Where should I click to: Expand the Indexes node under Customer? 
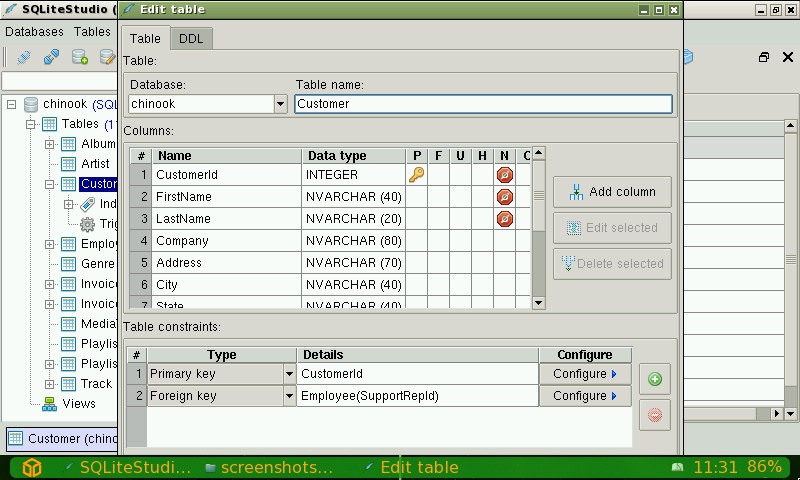pyautogui.click(x=68, y=204)
